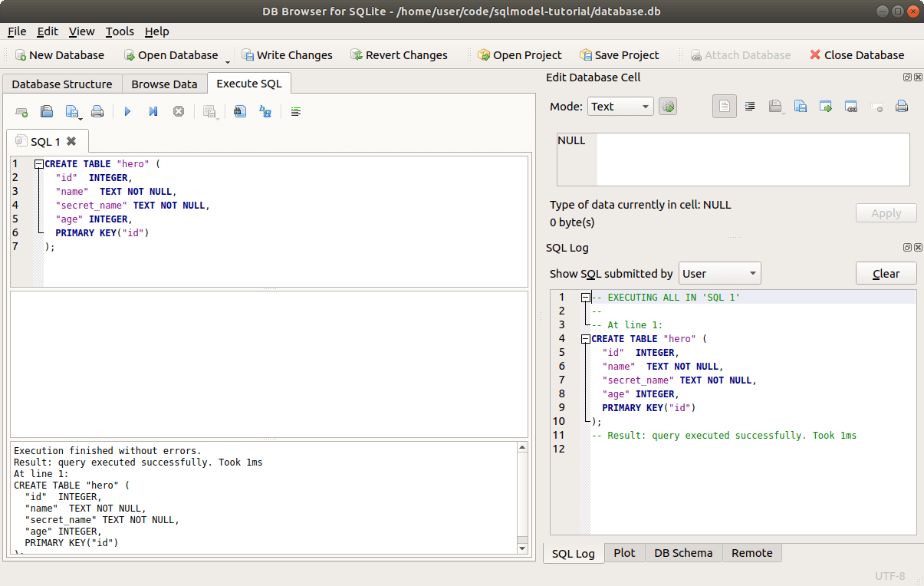Print the SQL statement
The height and width of the screenshot is (586, 924).
coord(97,111)
